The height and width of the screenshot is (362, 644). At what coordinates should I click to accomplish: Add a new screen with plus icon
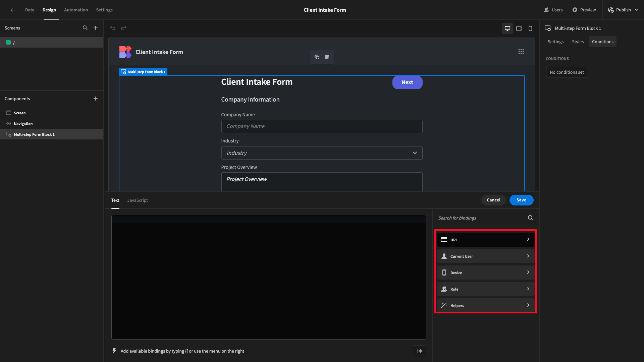(x=96, y=28)
